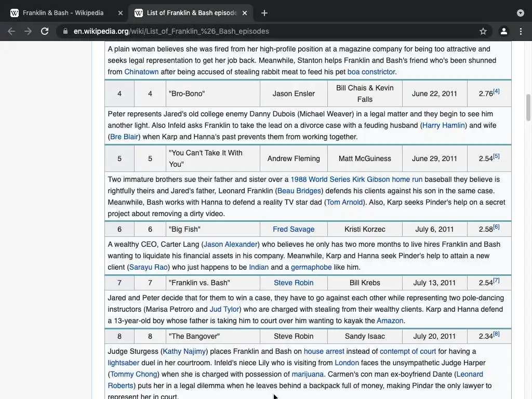Follow the Leonard Roberts link

[470, 375]
